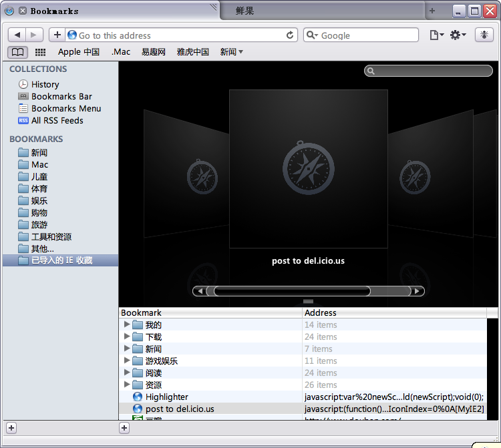The width and height of the screenshot is (501, 448).
Task: Expand the 下载 folder row
Action: (x=127, y=337)
